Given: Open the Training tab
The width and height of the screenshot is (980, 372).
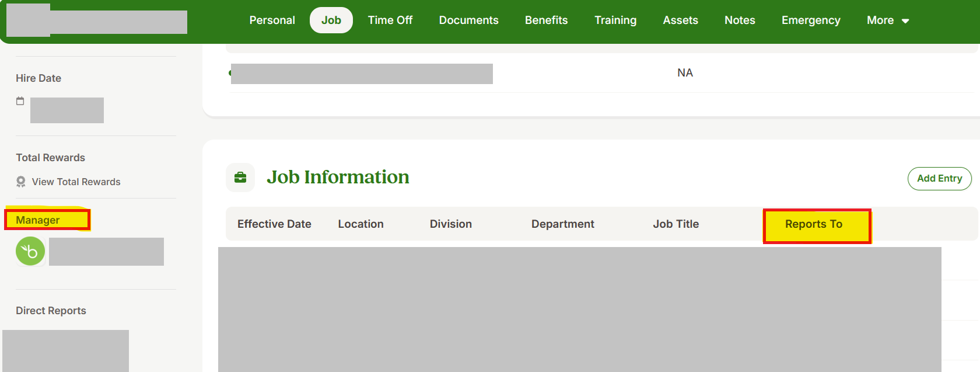Looking at the screenshot, I should (x=615, y=20).
